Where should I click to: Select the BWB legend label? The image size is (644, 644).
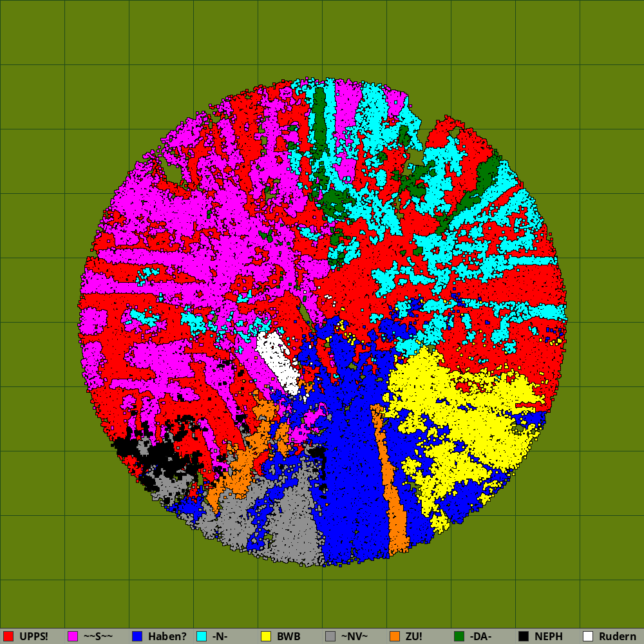coord(289,636)
